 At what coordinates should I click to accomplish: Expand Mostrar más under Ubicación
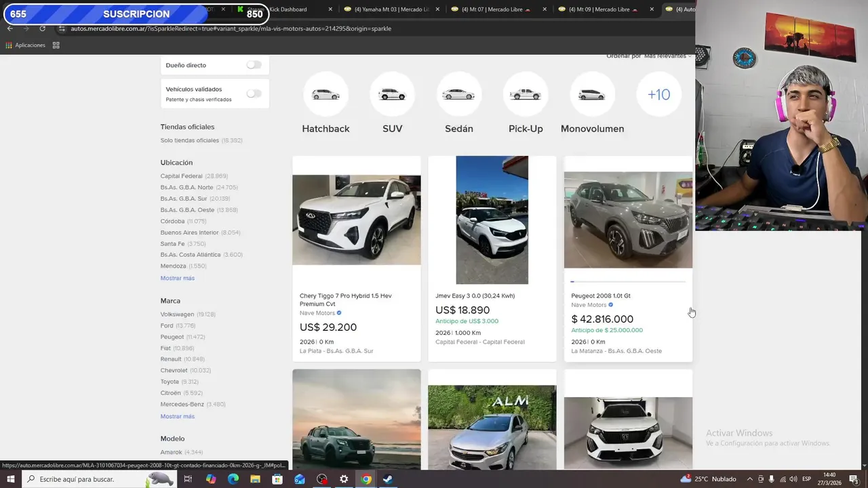178,279
